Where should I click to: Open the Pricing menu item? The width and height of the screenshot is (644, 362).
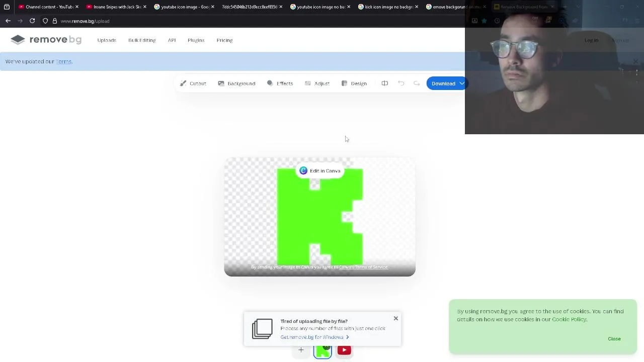tap(224, 40)
